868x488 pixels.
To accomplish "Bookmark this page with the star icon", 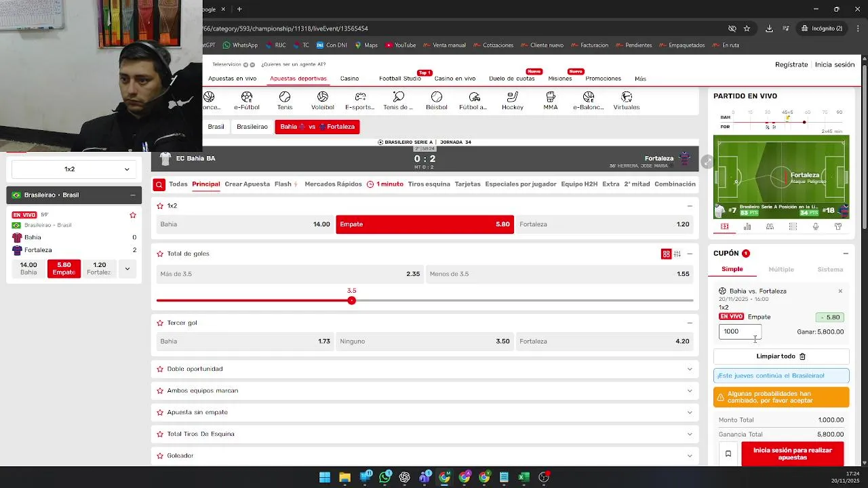I will 747,28.
